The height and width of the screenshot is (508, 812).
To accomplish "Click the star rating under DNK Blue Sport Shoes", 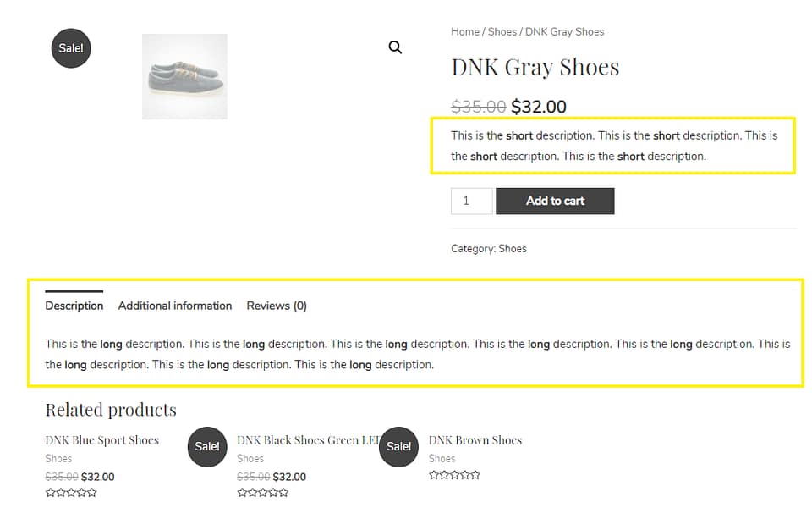I will pyautogui.click(x=71, y=492).
